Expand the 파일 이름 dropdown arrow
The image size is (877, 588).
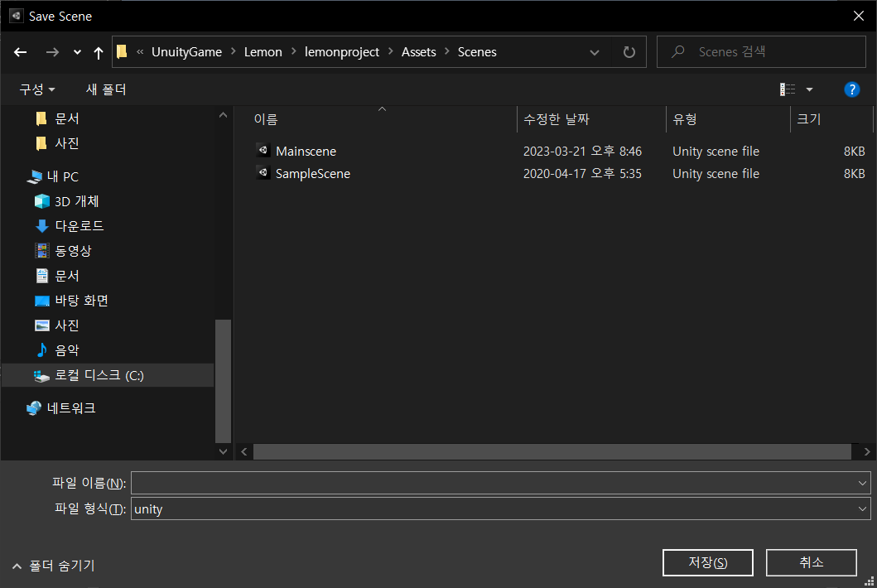click(x=862, y=483)
